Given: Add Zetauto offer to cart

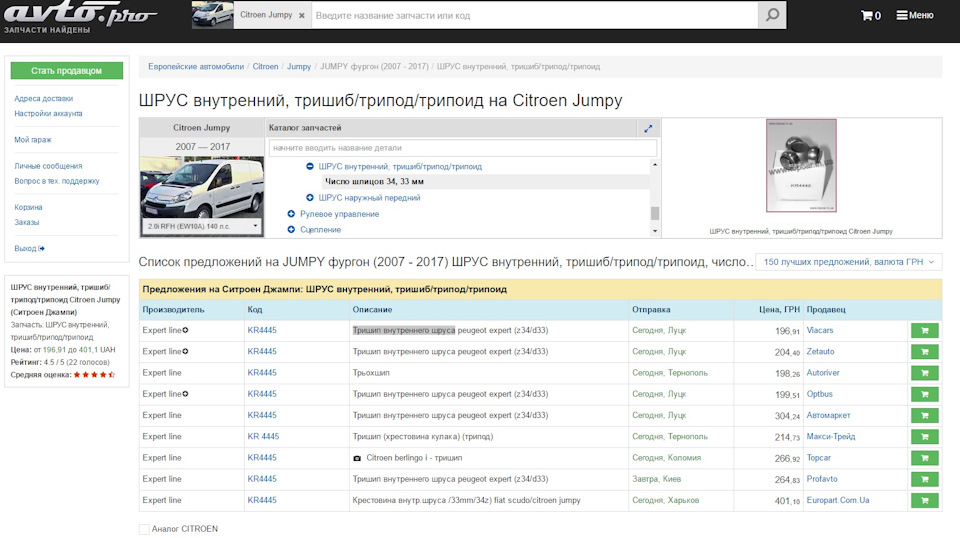Looking at the screenshot, I should pos(924,352).
